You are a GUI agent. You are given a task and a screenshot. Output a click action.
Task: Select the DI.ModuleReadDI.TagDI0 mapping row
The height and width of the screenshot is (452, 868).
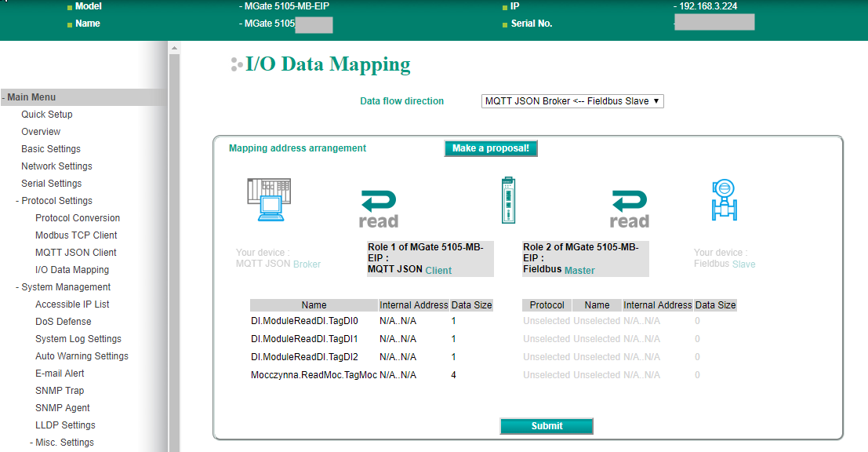[304, 321]
